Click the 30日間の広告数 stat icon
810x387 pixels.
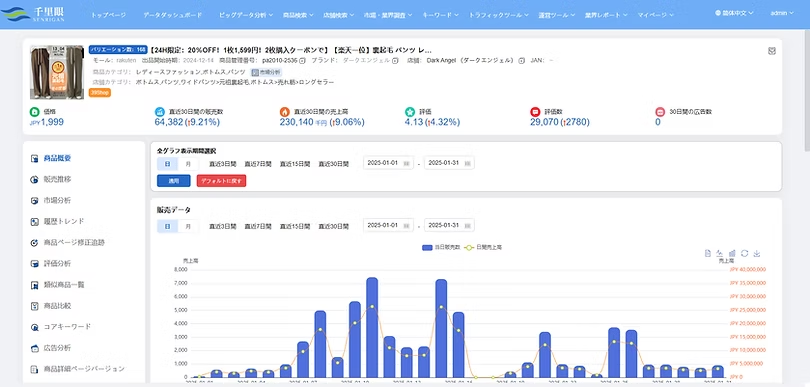click(660, 112)
